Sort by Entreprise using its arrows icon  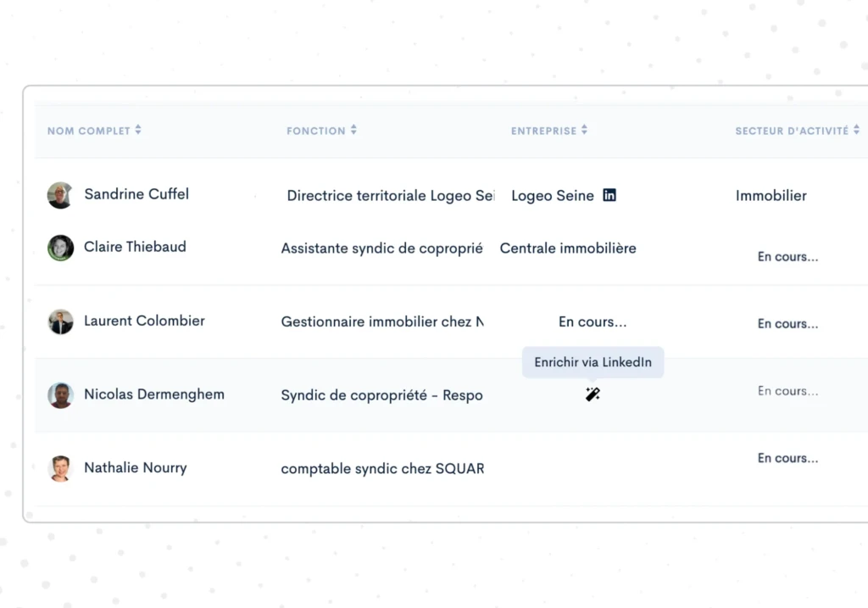pyautogui.click(x=584, y=131)
